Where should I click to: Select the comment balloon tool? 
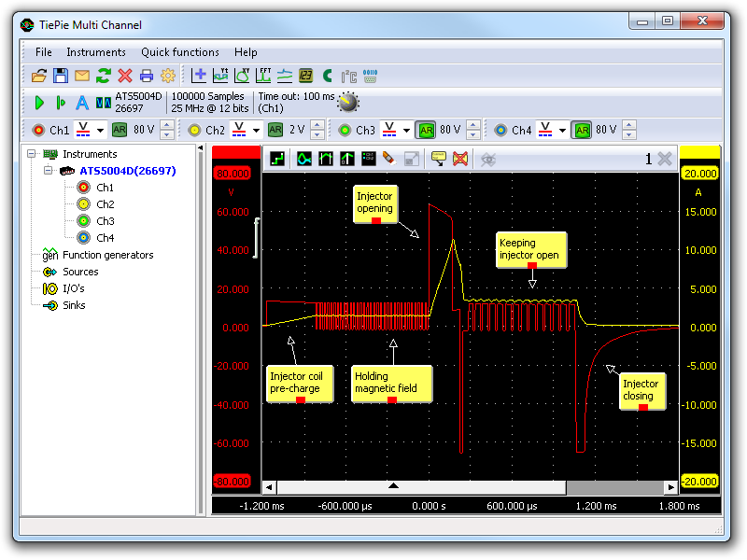(x=438, y=159)
